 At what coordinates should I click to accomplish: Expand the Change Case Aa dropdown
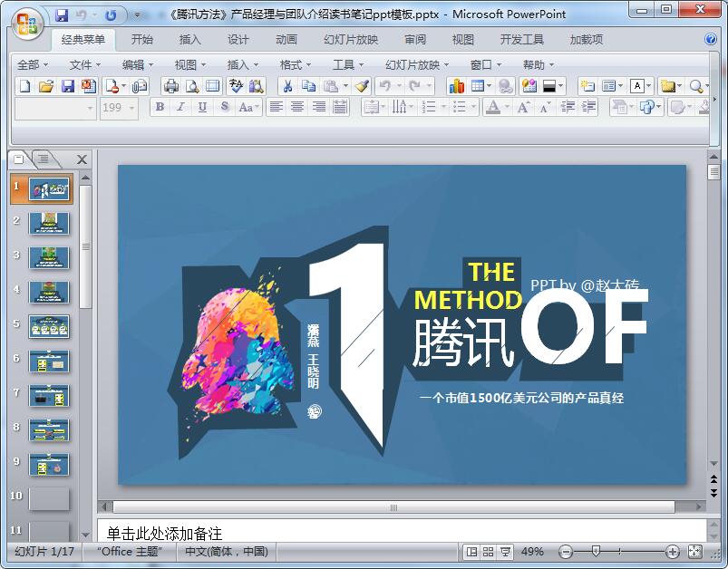click(x=257, y=108)
